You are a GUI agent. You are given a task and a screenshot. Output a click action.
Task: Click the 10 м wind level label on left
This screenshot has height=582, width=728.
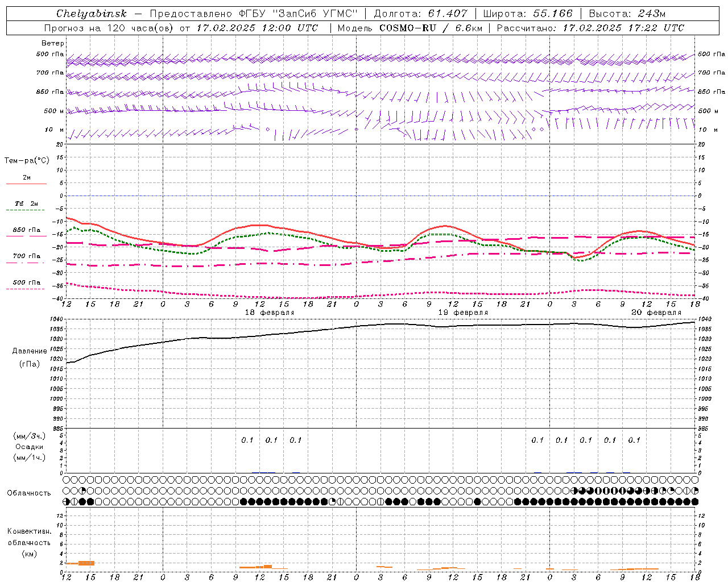point(55,130)
